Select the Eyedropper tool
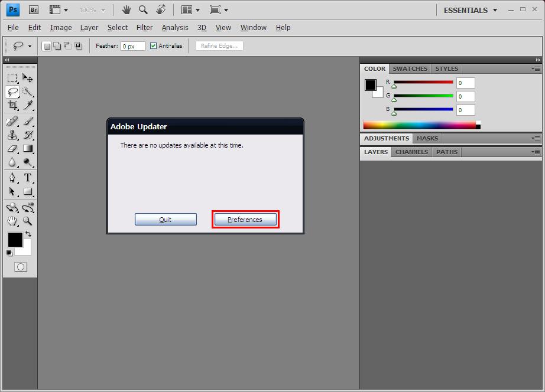The height and width of the screenshot is (392, 545). [x=27, y=105]
